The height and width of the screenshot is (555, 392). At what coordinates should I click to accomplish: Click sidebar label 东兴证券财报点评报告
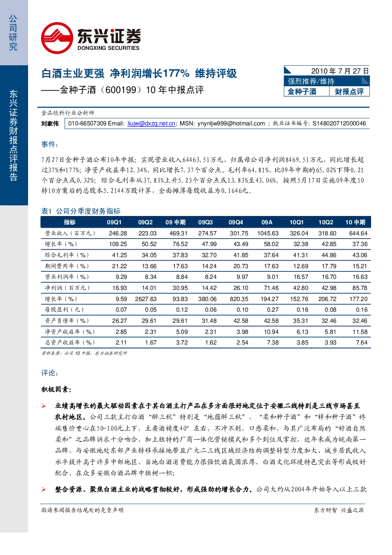(x=13, y=135)
